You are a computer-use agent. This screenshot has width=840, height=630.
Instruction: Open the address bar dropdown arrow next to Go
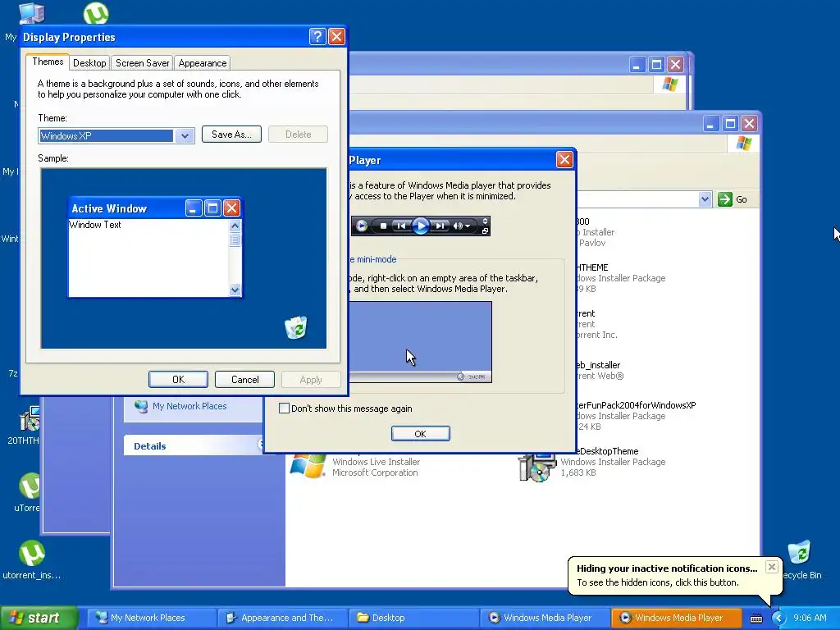point(705,199)
